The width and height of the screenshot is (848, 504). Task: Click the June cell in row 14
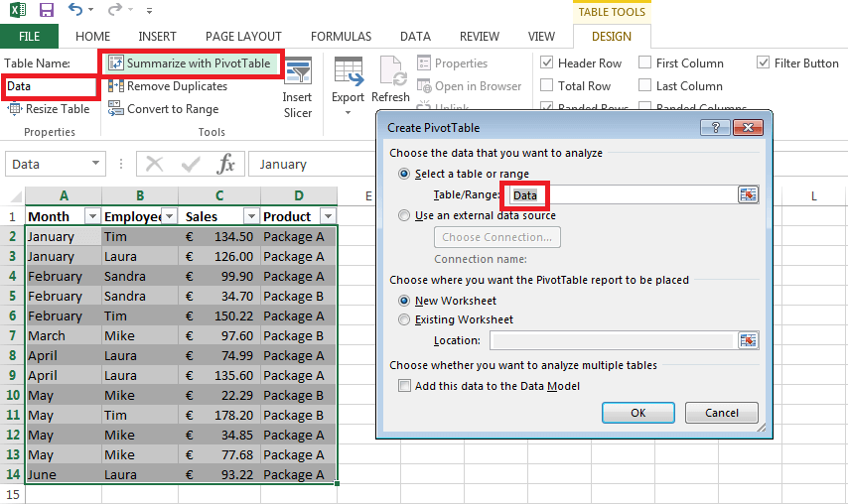point(64,475)
